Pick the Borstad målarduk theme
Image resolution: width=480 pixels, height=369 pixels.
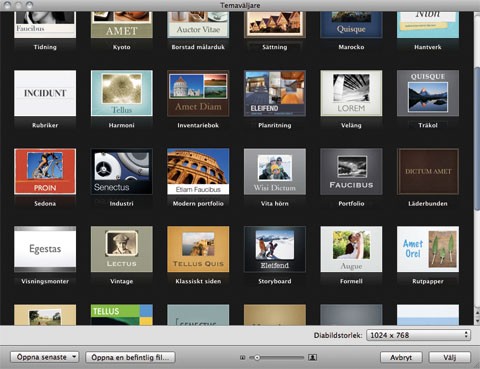pos(198,25)
